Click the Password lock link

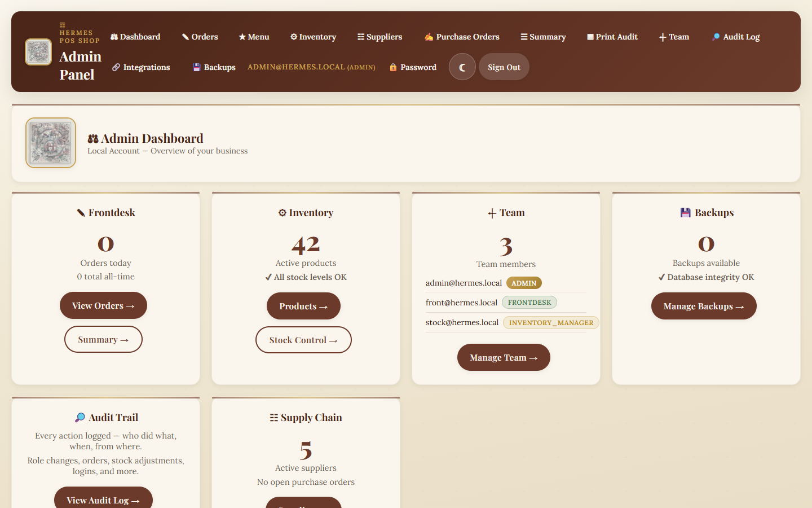point(413,67)
